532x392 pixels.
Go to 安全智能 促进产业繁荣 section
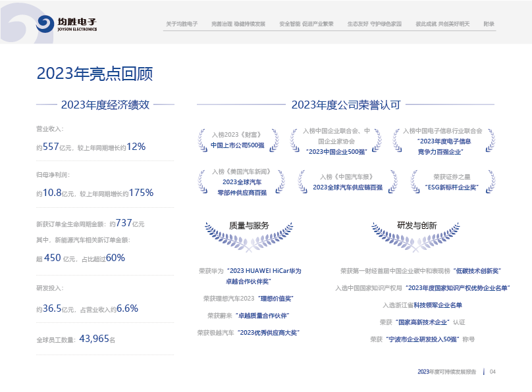pyautogui.click(x=306, y=24)
